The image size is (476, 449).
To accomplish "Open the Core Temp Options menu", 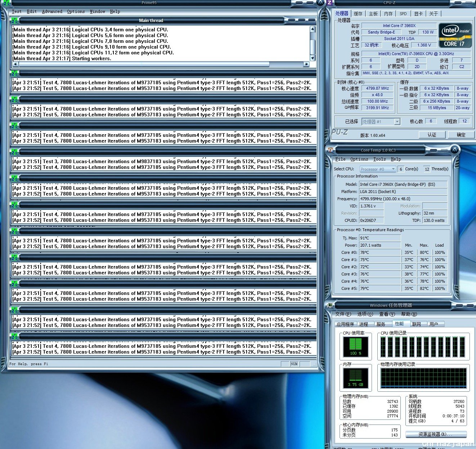I will pyautogui.click(x=359, y=159).
